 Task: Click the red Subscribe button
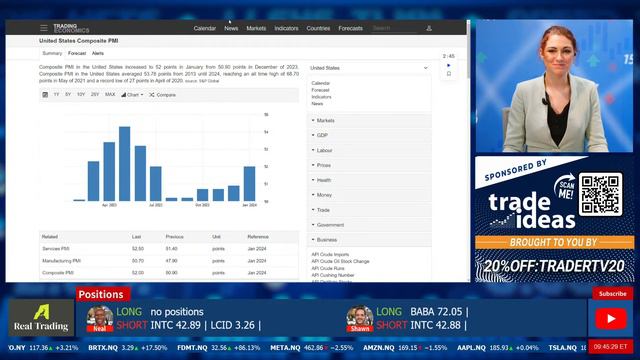(612, 293)
